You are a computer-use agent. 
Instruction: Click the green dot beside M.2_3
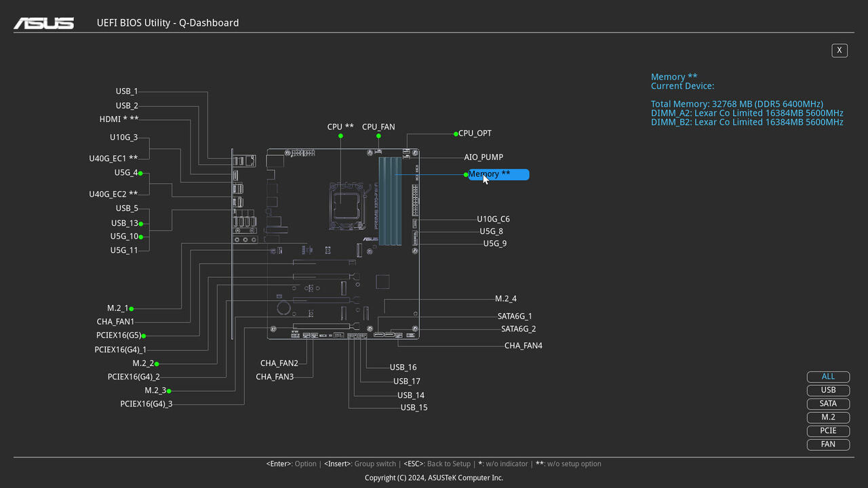169,391
